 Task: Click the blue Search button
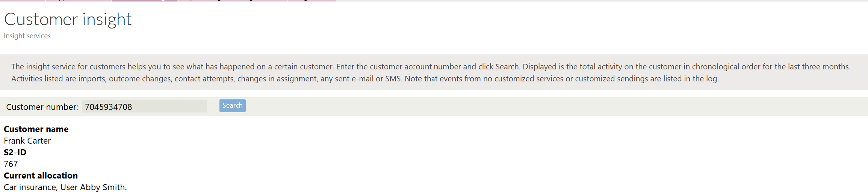pyautogui.click(x=232, y=106)
